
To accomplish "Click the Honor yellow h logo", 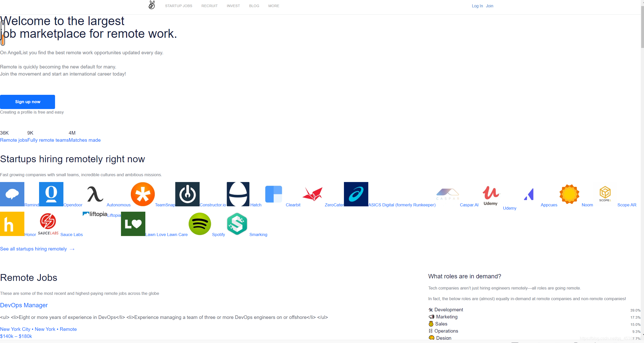I will click(x=12, y=224).
